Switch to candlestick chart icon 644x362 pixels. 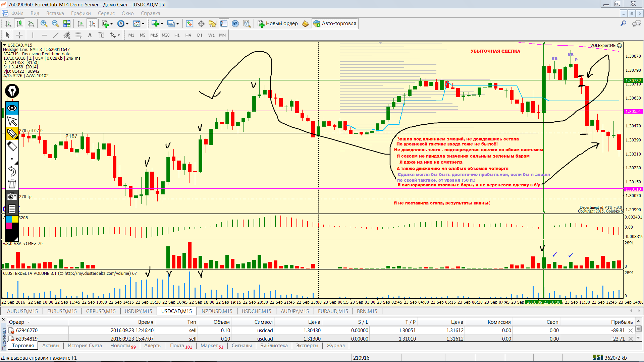point(20,23)
